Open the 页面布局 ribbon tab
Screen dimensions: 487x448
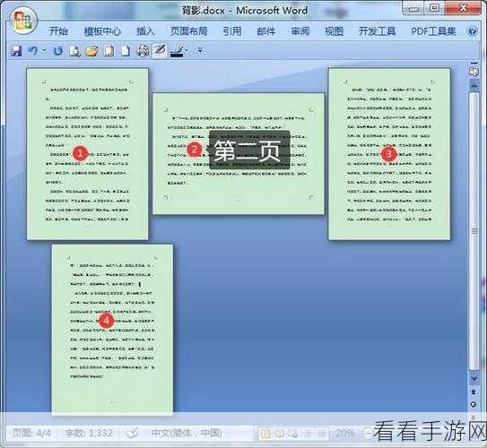click(x=189, y=31)
